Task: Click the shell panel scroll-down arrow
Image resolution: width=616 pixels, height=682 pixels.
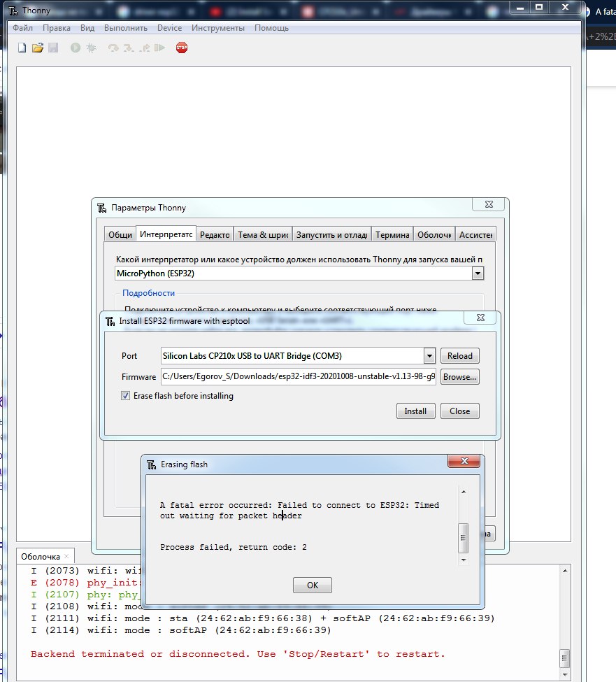Action: click(565, 674)
